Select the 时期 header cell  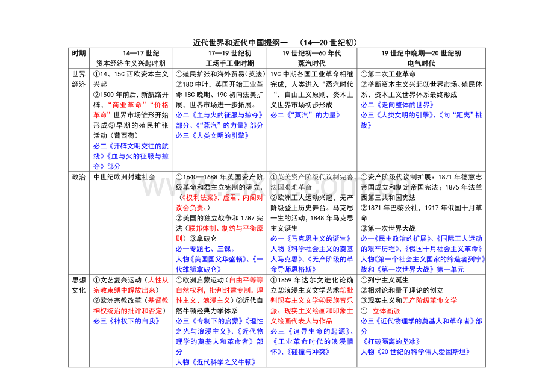tap(78, 53)
